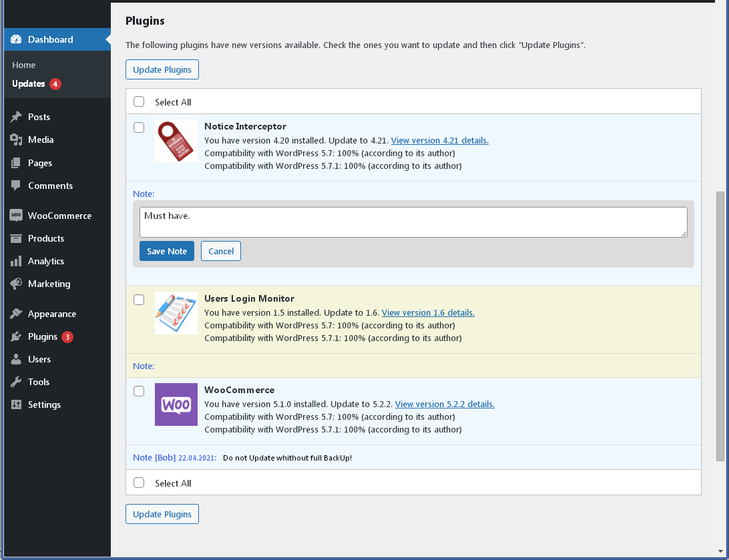Click the Users Login Monitor plugin thumbnail
The height and width of the screenshot is (560, 729).
pos(176,313)
